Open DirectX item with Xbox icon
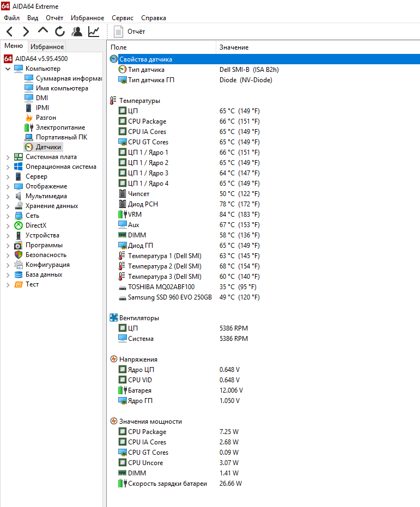Screen dimensions: 420x507 [36, 225]
